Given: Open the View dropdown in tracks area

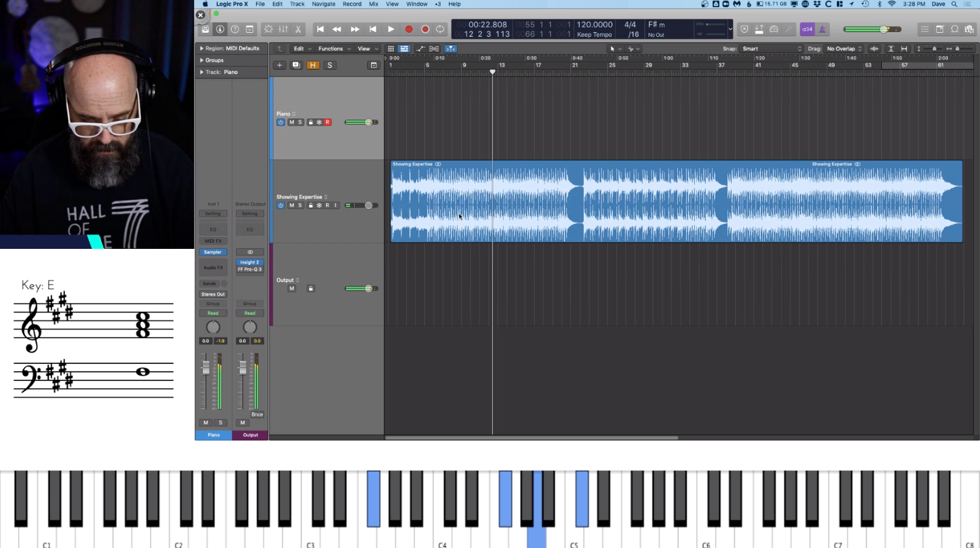Looking at the screenshot, I should click(x=368, y=49).
